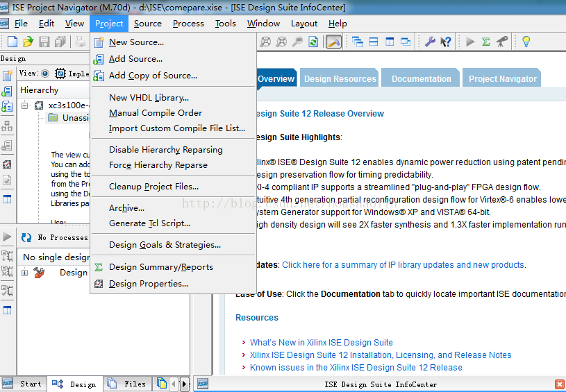Click Add Copy of Source sidebar icon
This screenshot has height=392, width=566.
click(7, 106)
